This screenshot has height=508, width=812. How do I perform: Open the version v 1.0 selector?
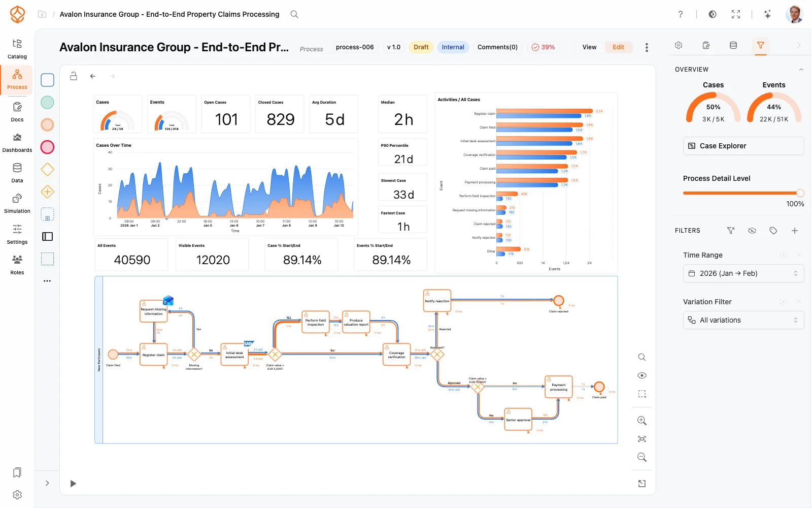click(394, 47)
